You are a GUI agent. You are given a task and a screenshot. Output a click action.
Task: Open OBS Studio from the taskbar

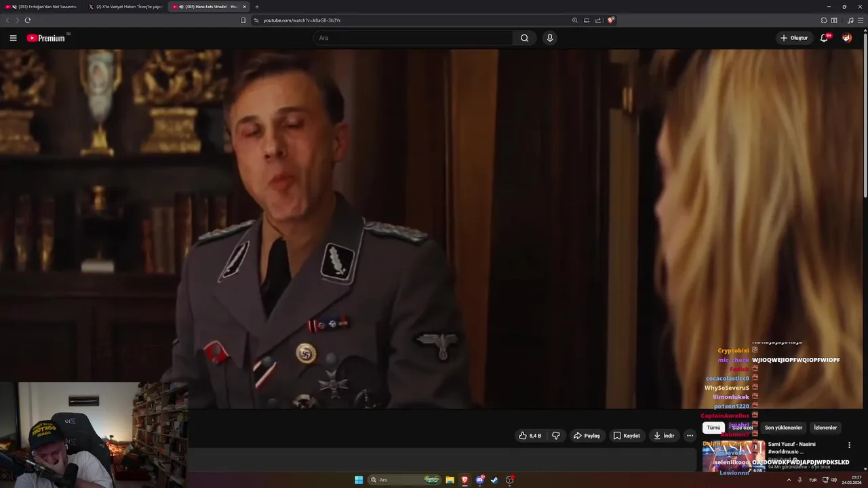click(x=510, y=480)
